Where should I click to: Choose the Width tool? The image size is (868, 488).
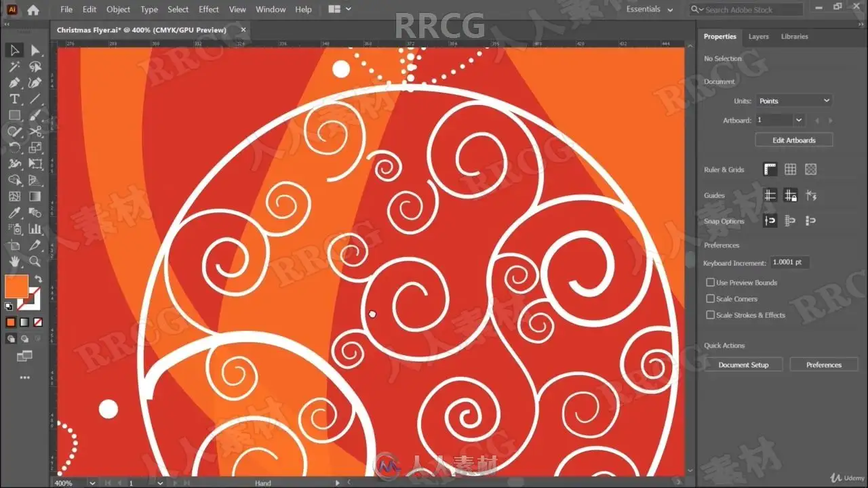coord(14,164)
